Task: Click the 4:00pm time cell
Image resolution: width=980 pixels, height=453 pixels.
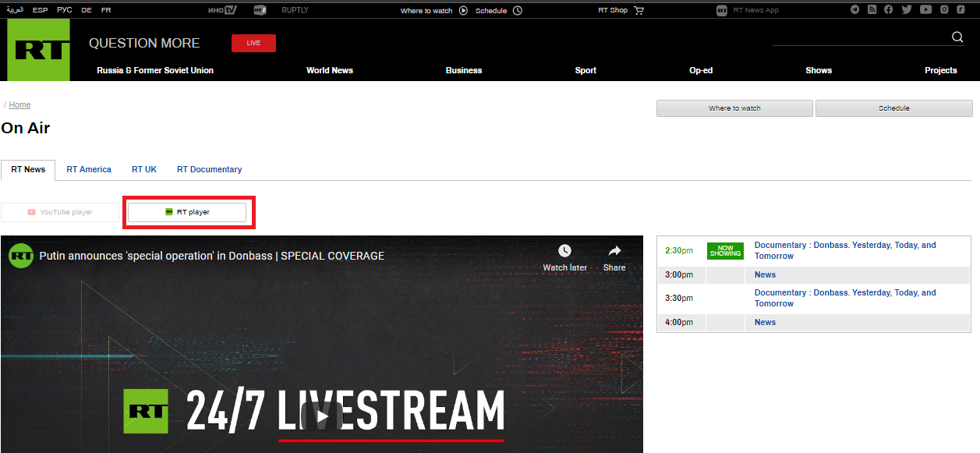Action: [x=679, y=322]
